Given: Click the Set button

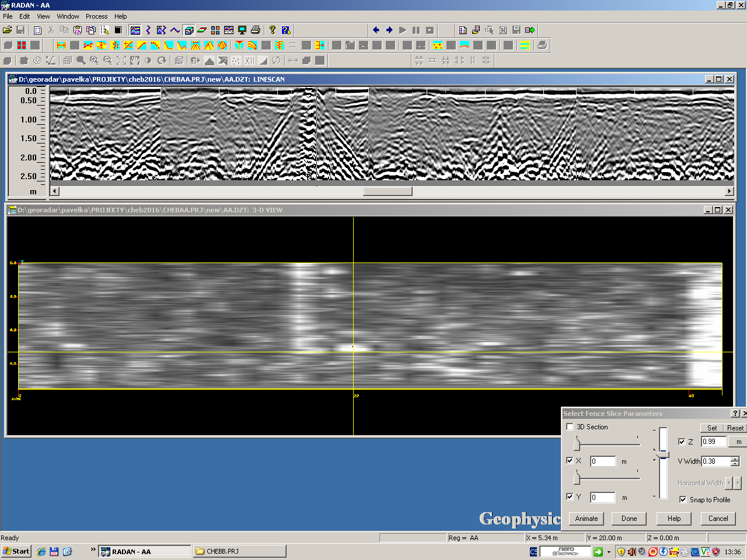Looking at the screenshot, I should click(712, 428).
